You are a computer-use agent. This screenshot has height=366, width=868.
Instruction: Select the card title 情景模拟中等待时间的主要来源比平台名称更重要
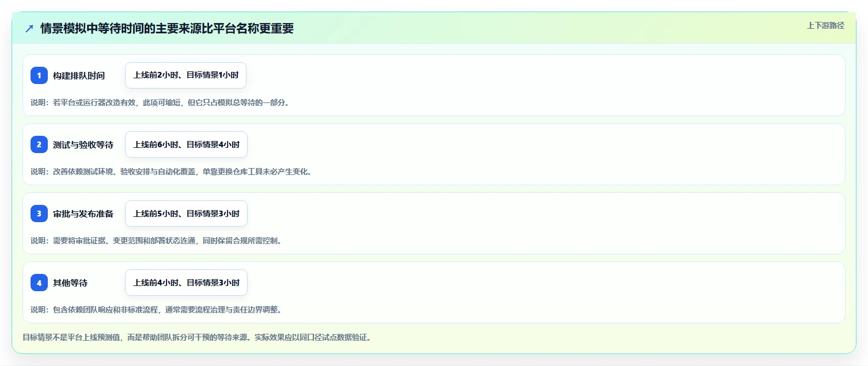click(x=167, y=28)
